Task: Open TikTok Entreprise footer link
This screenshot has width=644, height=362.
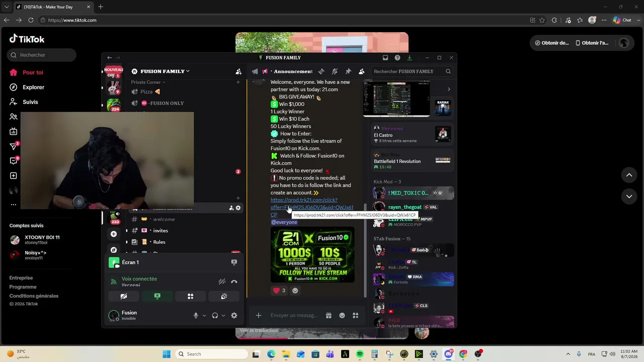Action: (21, 278)
